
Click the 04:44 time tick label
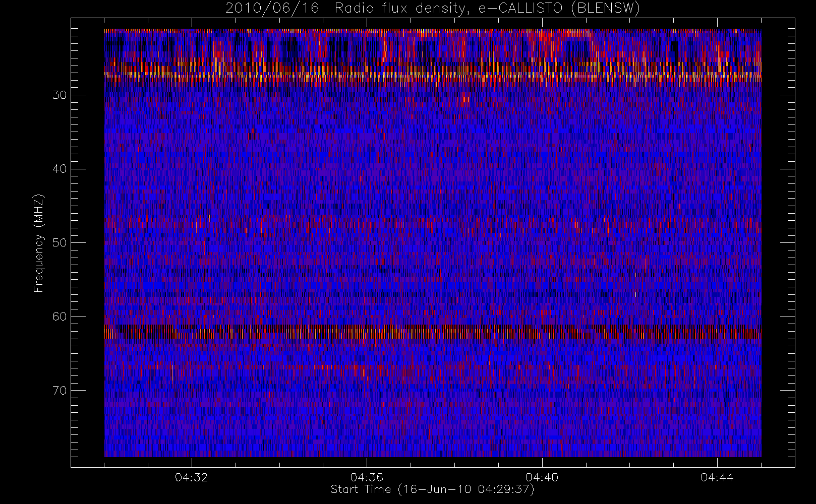click(717, 477)
